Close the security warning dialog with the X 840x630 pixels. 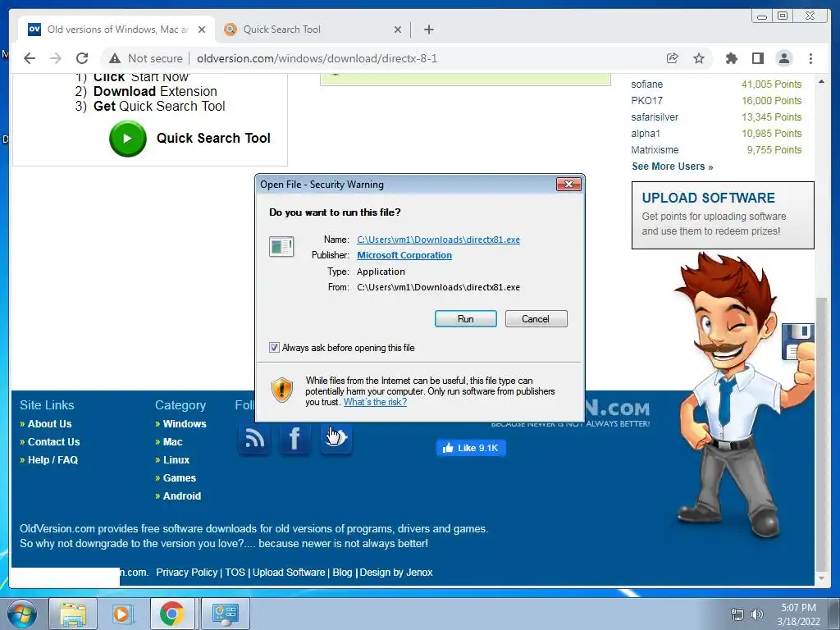[568, 185]
